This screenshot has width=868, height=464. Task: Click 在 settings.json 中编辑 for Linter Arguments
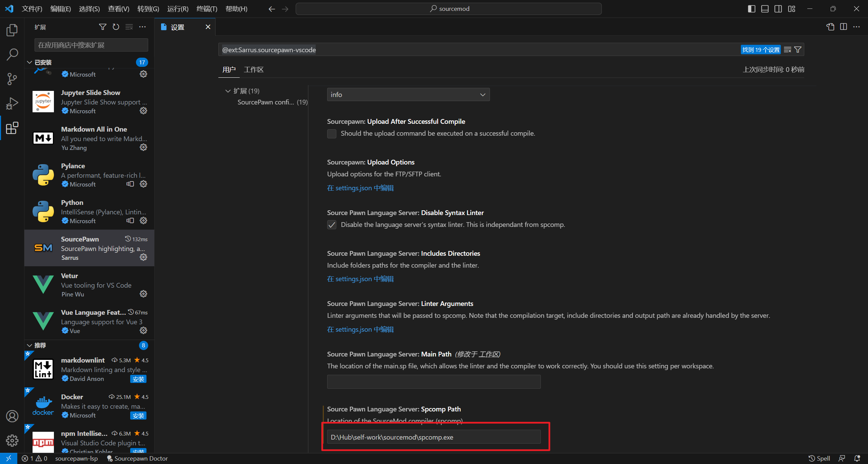pyautogui.click(x=360, y=328)
